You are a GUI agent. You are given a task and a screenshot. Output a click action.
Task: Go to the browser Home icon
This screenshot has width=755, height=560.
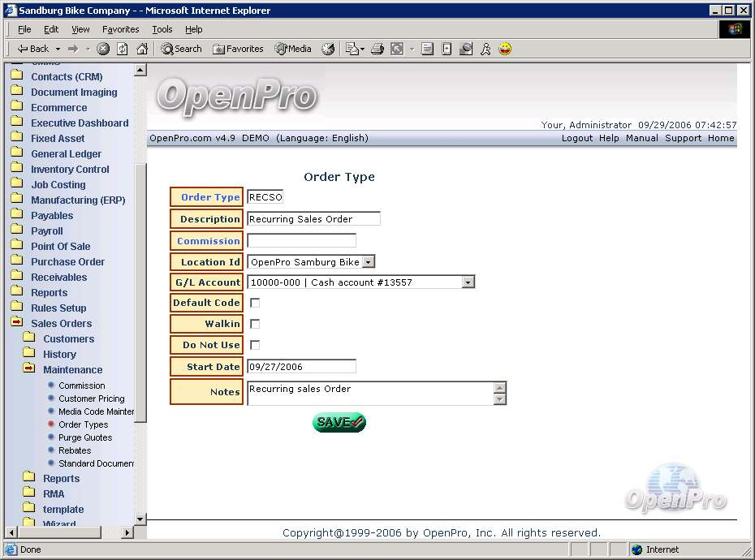142,49
